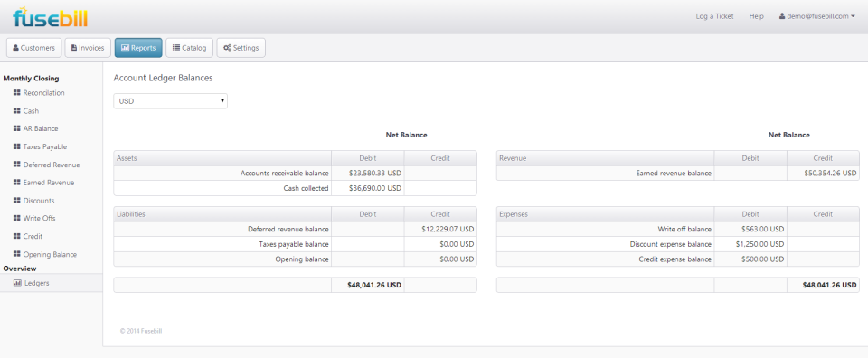The image size is (868, 358).
Task: Click the Log a Ticket link
Action: (x=714, y=16)
